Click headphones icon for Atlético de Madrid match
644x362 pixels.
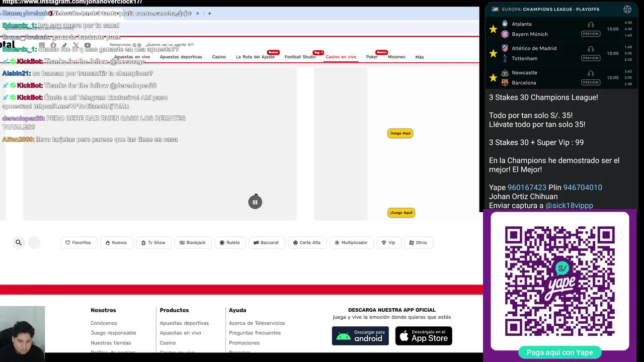[591, 49]
